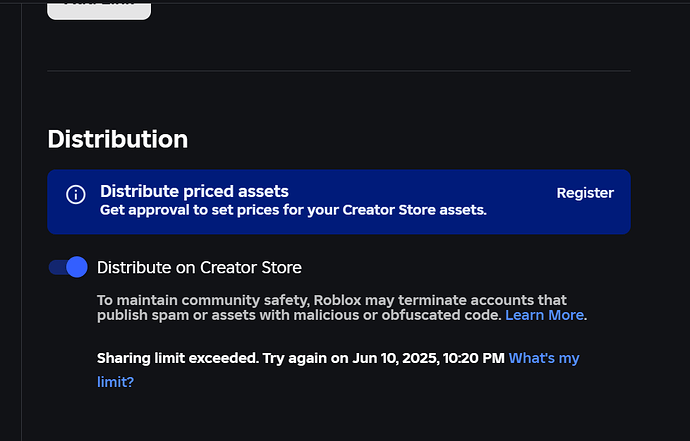This screenshot has height=441, width=690.
Task: Open the What's my limit? link
Action: tap(544, 358)
